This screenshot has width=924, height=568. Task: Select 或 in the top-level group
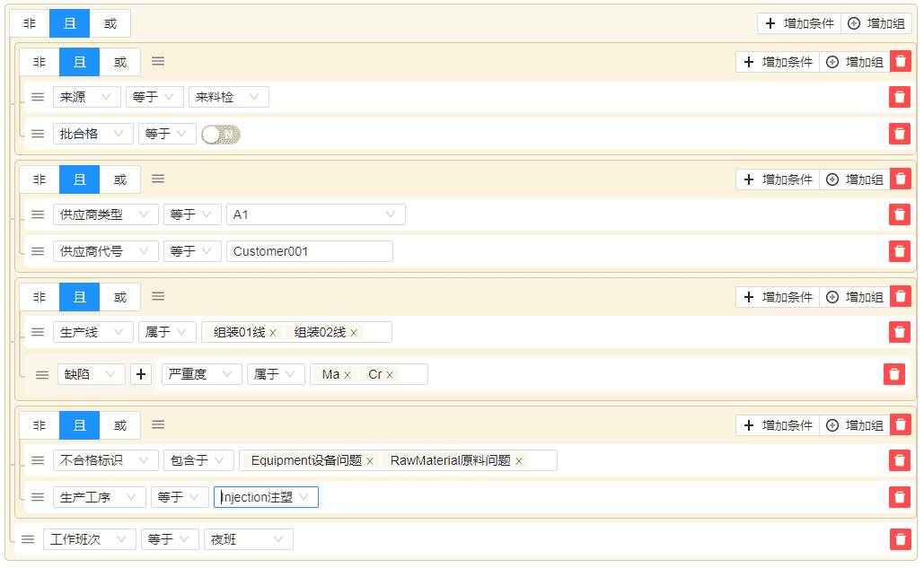[110, 23]
